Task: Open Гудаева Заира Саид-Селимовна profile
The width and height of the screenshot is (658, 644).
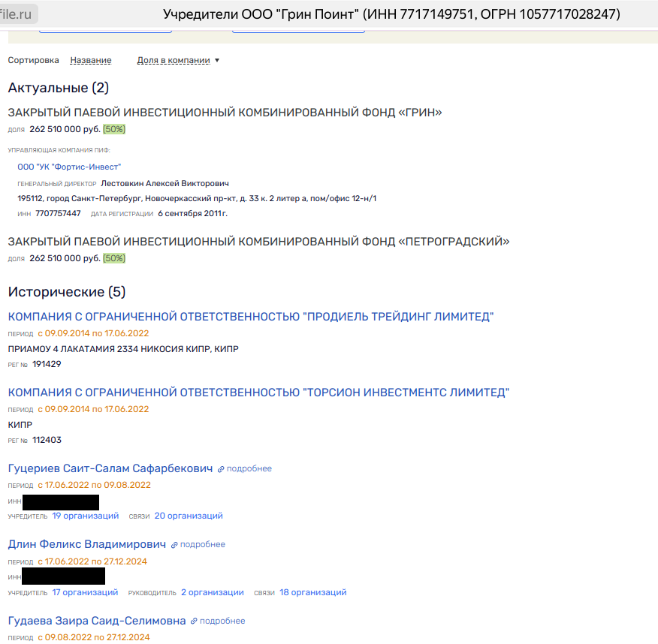Action: [97, 621]
